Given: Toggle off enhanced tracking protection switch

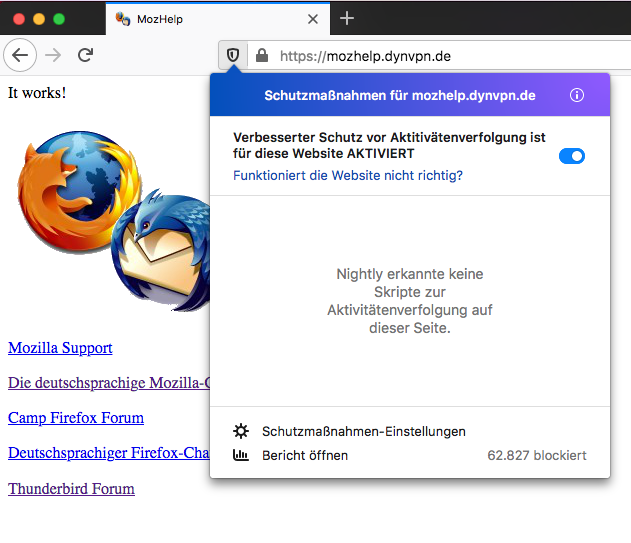Looking at the screenshot, I should pos(572,156).
